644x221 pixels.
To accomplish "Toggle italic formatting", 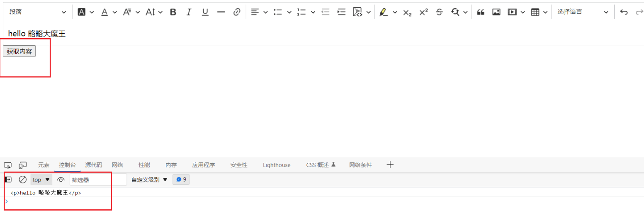I will 189,12.
